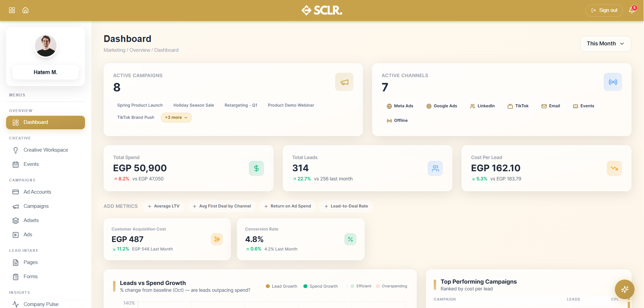The image size is (644, 308).
Task: Open Campaigns menu item
Action: [45, 206]
